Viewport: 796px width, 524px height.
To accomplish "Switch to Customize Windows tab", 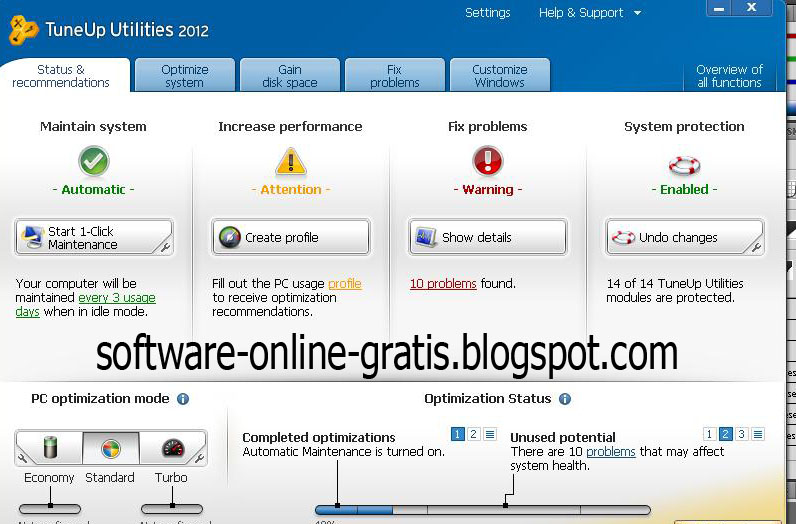I will click(500, 76).
